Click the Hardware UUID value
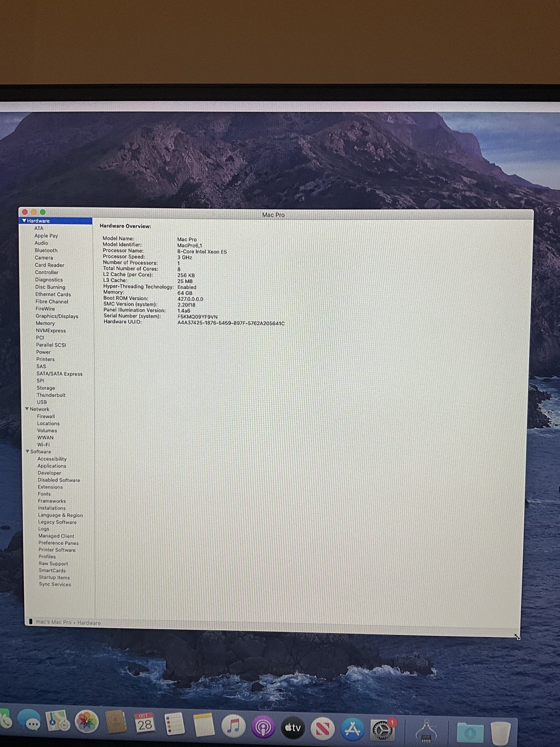Screen dimensions: 560x747 click(x=231, y=323)
